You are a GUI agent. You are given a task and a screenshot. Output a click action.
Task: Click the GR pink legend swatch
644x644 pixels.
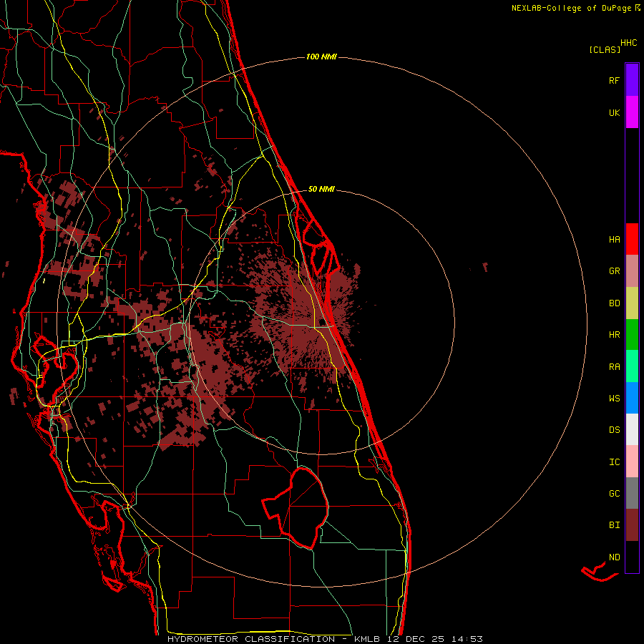[x=632, y=271]
